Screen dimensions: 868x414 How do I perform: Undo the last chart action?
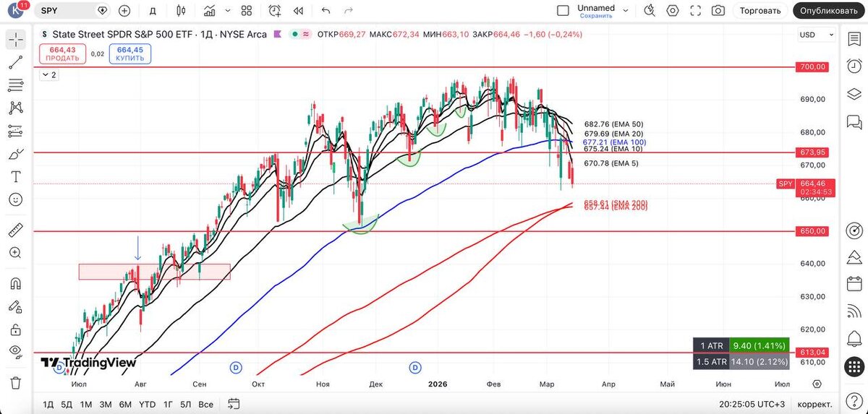(325, 11)
